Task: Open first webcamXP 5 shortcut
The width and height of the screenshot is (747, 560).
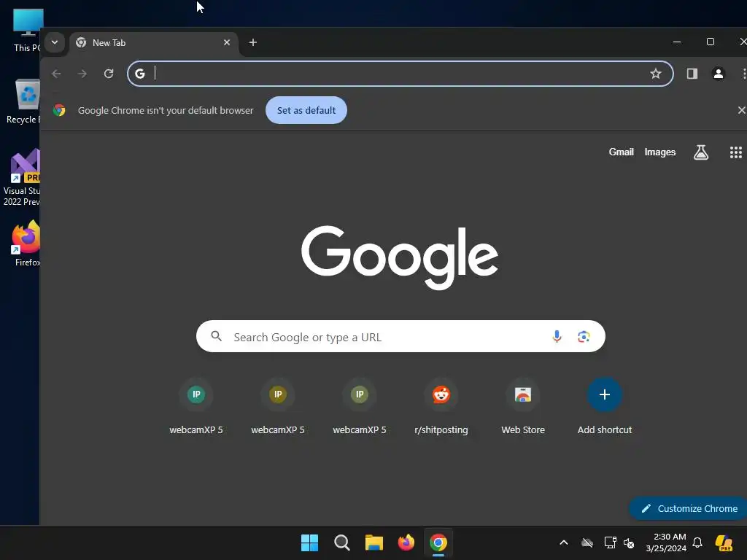Action: [196, 406]
